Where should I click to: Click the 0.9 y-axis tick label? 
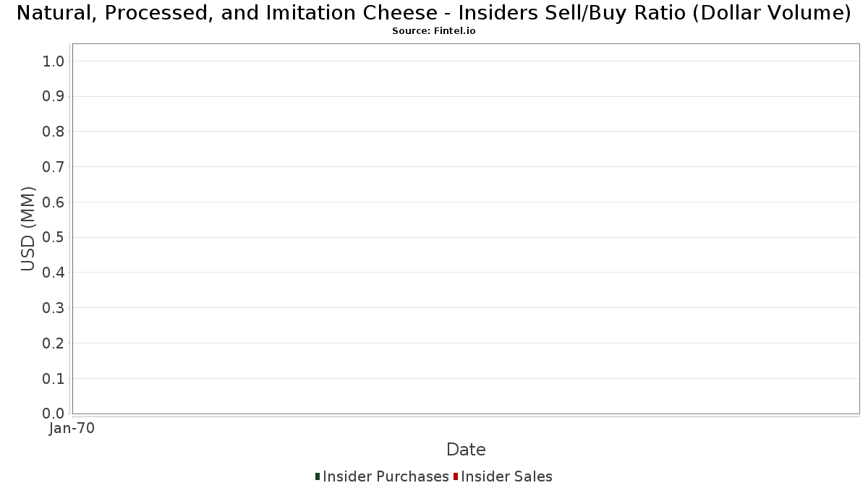click(x=54, y=97)
